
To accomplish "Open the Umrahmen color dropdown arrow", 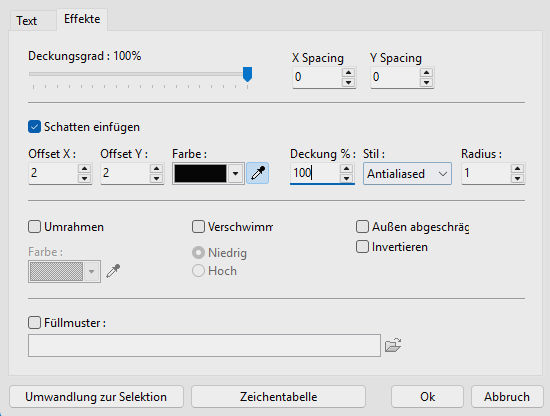I will point(92,271).
